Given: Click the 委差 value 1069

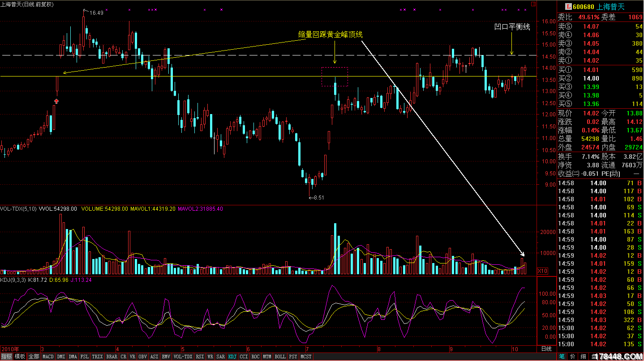Looking at the screenshot, I should click(635, 17).
